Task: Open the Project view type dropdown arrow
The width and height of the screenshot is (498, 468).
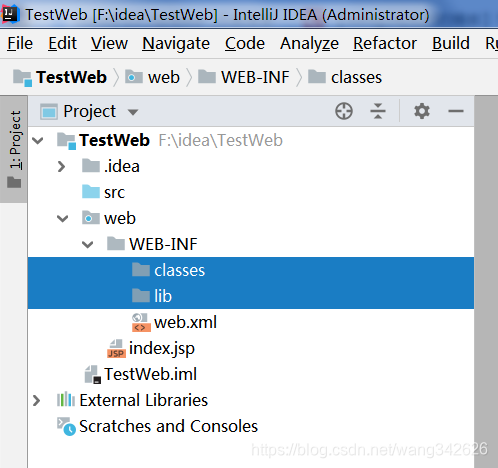Action: pos(133,112)
